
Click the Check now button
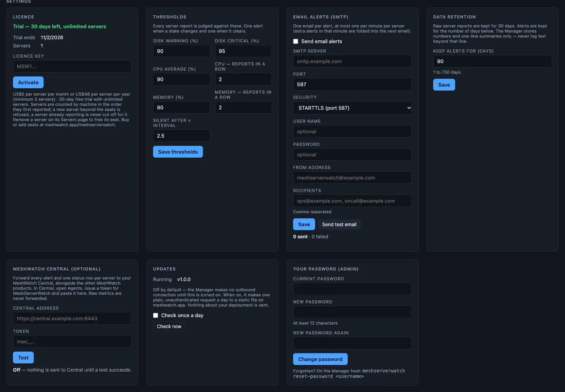click(169, 327)
